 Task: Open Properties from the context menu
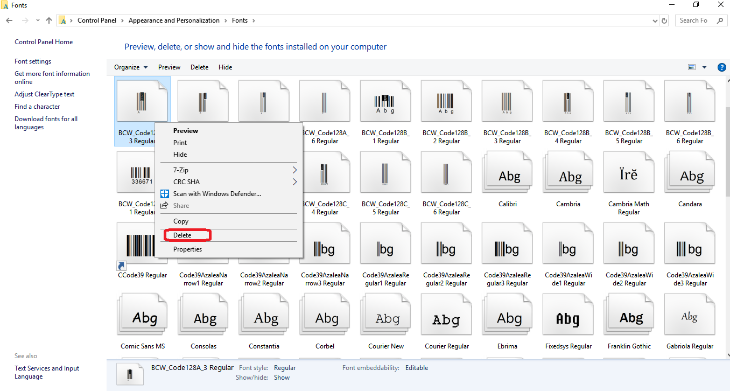coord(188,249)
